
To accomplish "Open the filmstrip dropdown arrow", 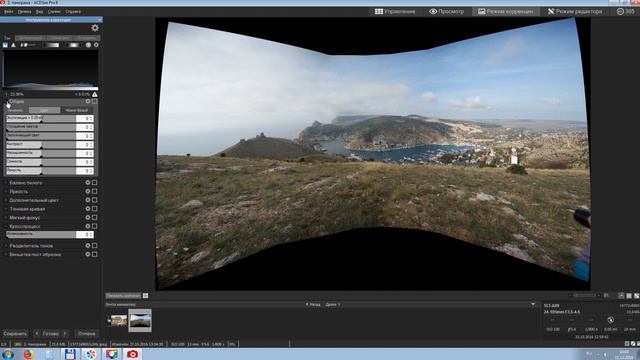I will tap(533, 304).
